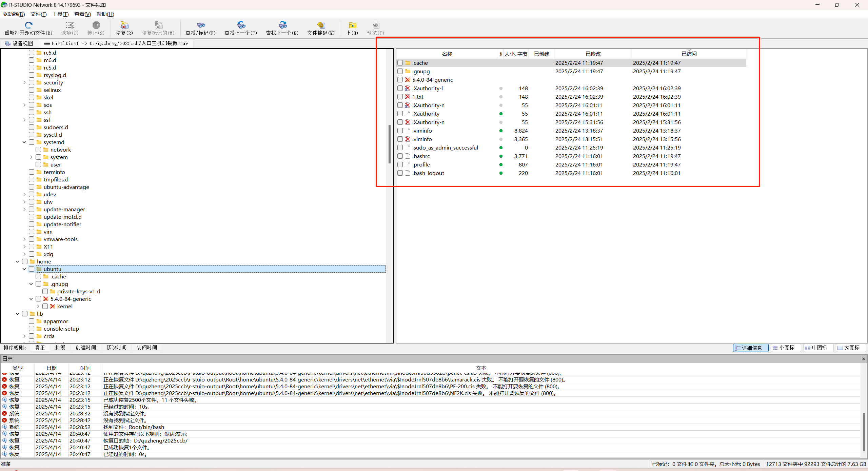Viewport: 868px width, 471px height.
Task: Click the 已修改 column header
Action: coord(593,54)
